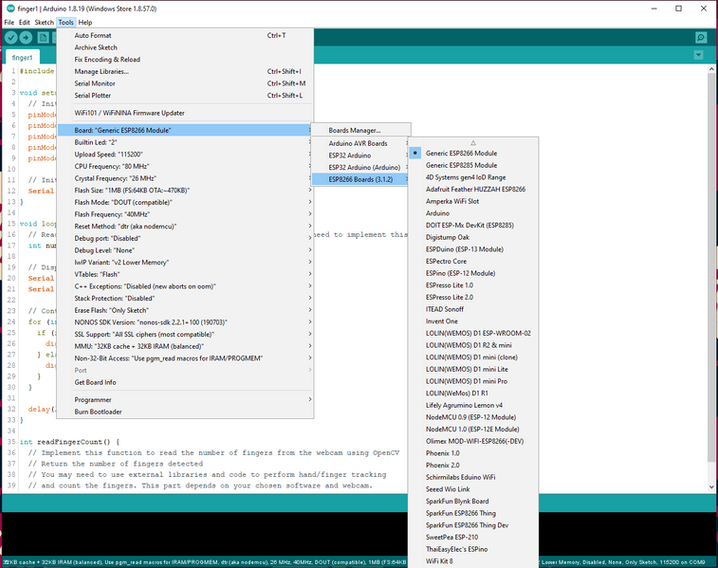
Task: Expand Board: Generic ESP8266 Module submenu
Action: pos(185,130)
